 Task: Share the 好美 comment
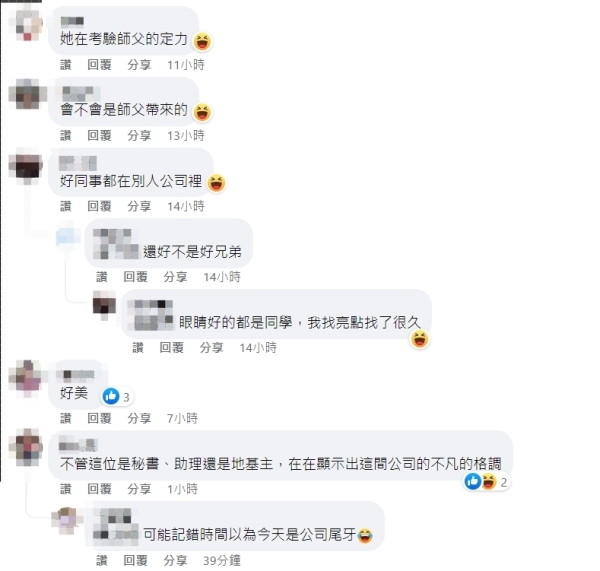(139, 418)
